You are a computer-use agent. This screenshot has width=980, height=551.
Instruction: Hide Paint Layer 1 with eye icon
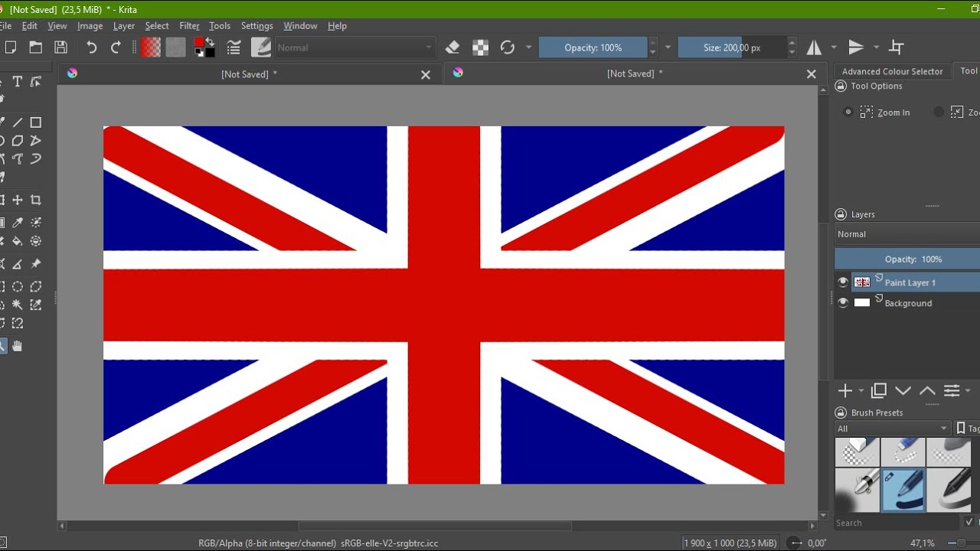[843, 282]
